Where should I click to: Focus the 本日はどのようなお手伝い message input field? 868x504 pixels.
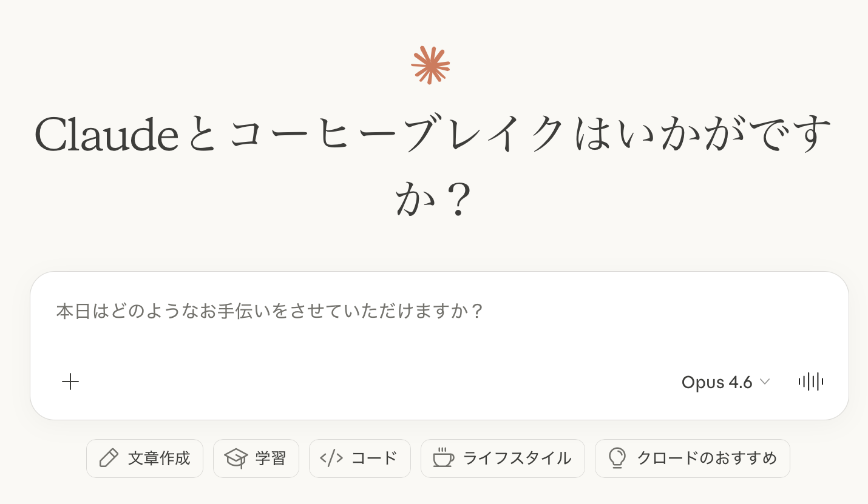(x=270, y=311)
